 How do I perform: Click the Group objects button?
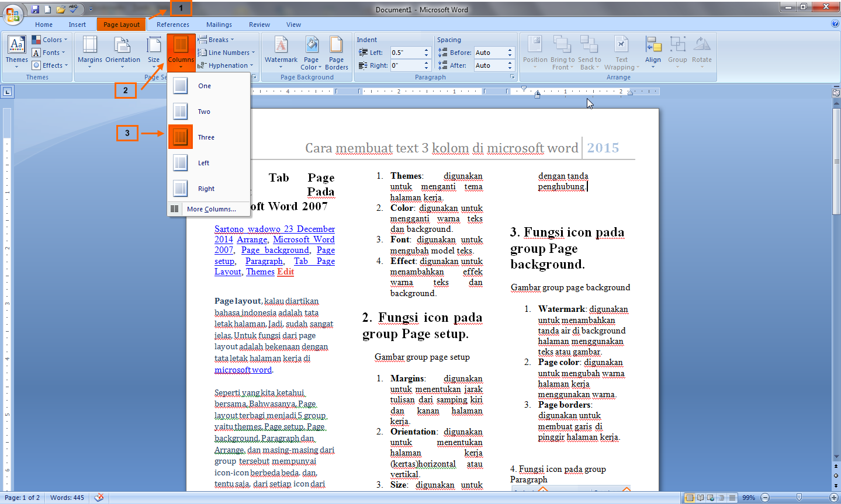pyautogui.click(x=677, y=52)
